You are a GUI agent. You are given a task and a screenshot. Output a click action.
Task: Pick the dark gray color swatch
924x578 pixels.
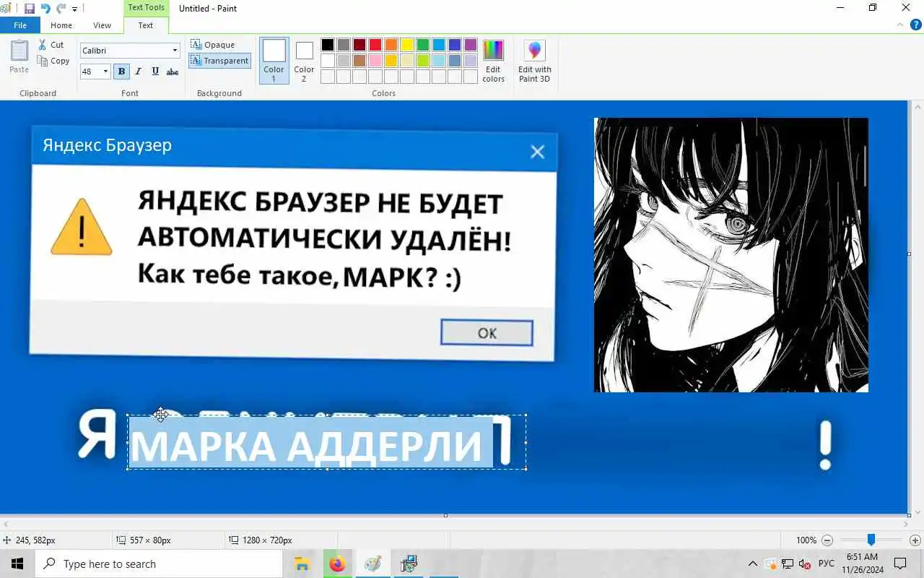pyautogui.click(x=344, y=45)
